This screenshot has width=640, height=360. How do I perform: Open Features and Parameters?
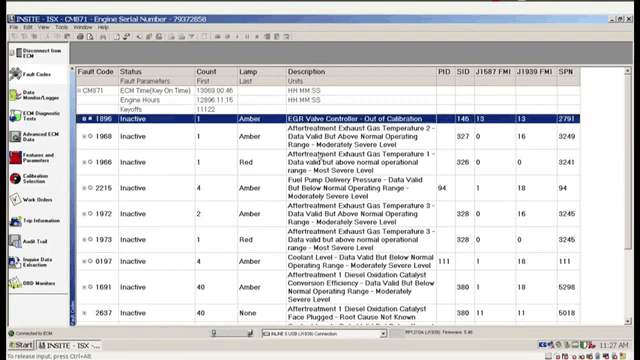[33, 158]
